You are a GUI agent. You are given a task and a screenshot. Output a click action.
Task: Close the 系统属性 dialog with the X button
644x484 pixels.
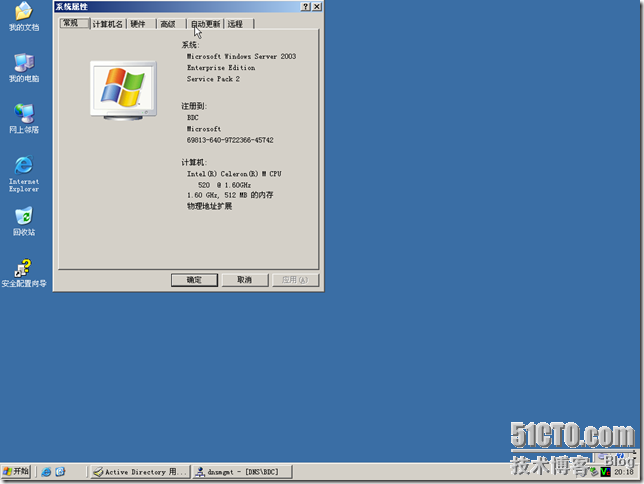point(317,7)
